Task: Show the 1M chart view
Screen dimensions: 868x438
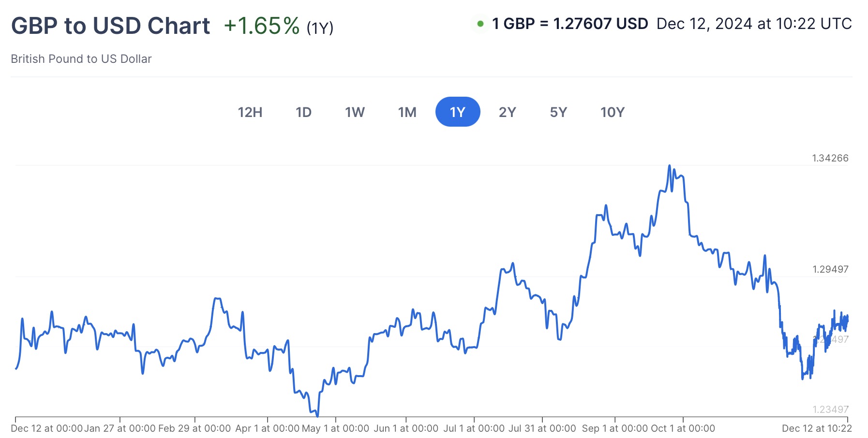Action: click(x=407, y=112)
